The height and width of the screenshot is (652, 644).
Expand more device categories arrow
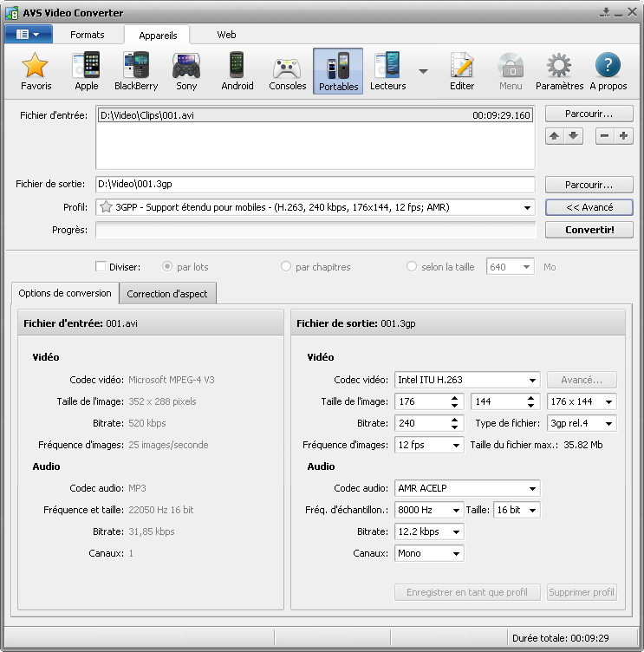tap(423, 71)
